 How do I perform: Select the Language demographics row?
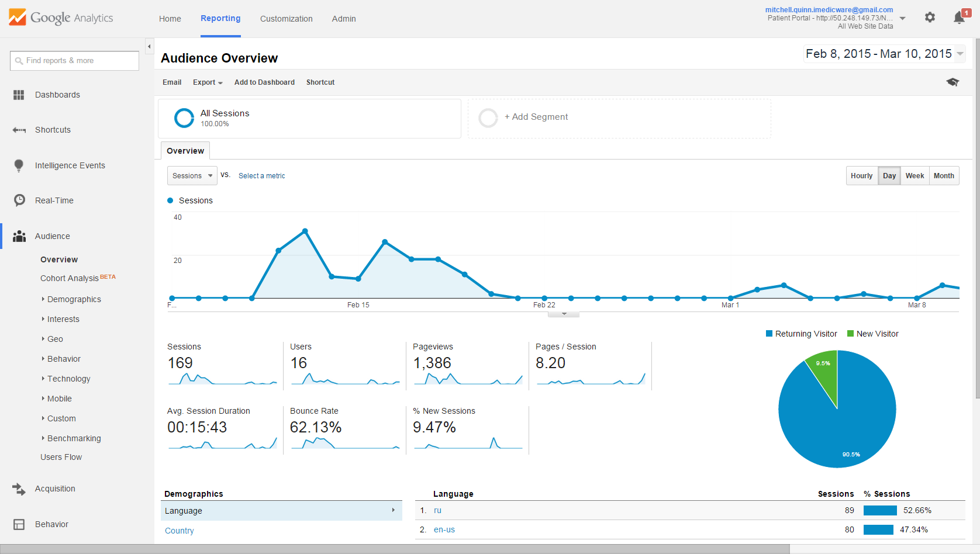tap(281, 511)
